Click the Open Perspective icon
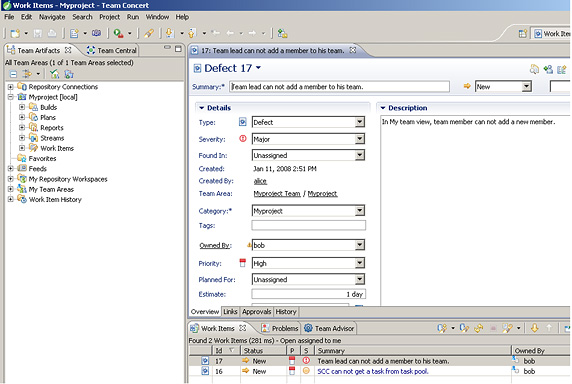Viewport: 572px width, 384px height. click(x=523, y=34)
